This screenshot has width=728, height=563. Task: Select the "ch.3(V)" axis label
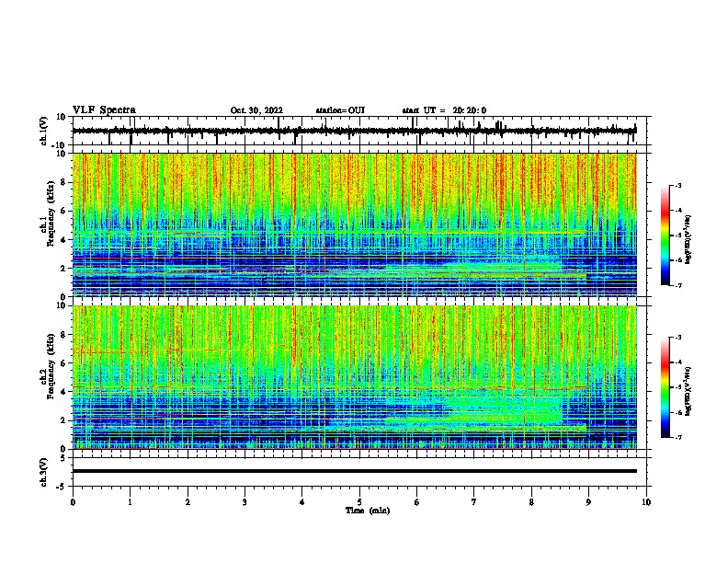(x=44, y=472)
